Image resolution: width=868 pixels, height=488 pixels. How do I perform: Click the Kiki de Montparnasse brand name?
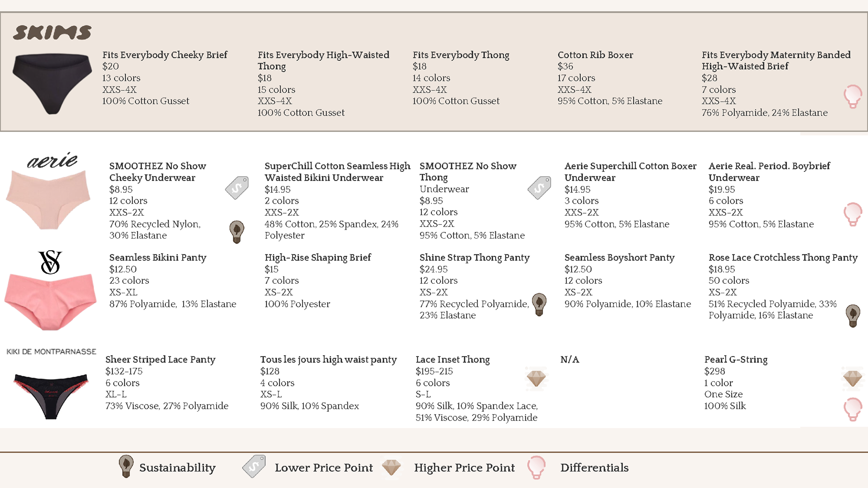pyautogui.click(x=51, y=352)
